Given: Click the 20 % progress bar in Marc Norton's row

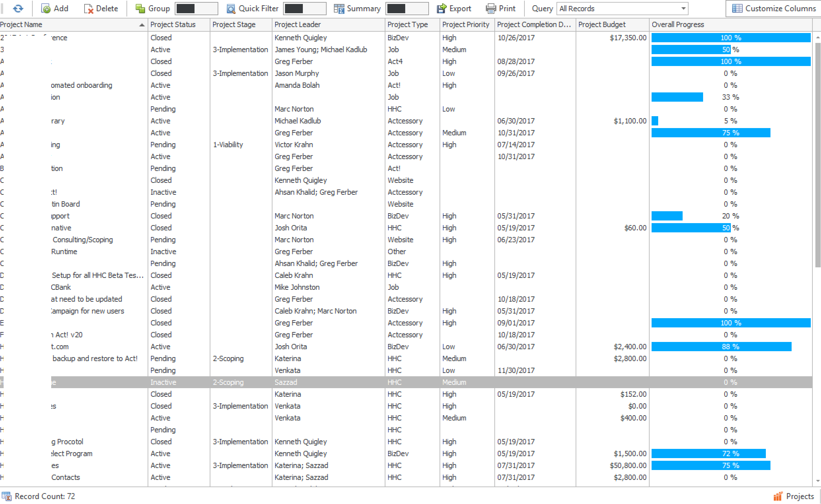Looking at the screenshot, I should coord(730,216).
